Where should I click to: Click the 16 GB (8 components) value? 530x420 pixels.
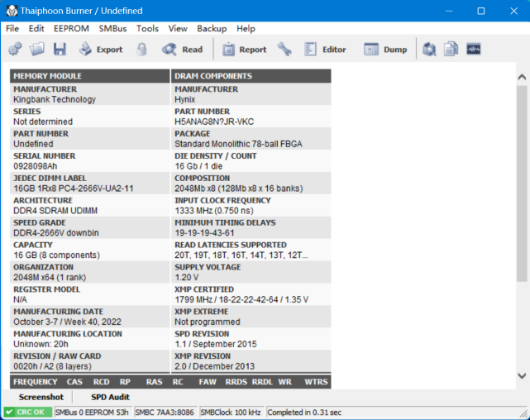(56, 255)
